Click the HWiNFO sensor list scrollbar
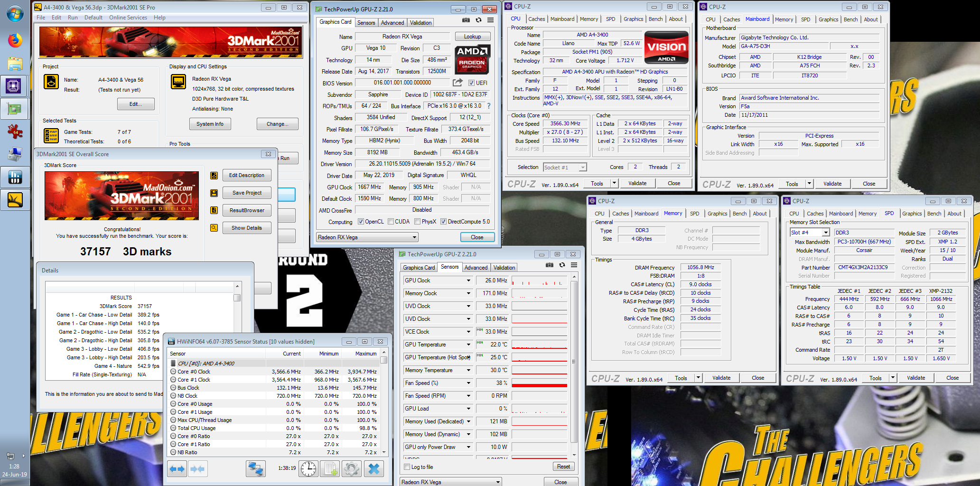 [x=383, y=403]
